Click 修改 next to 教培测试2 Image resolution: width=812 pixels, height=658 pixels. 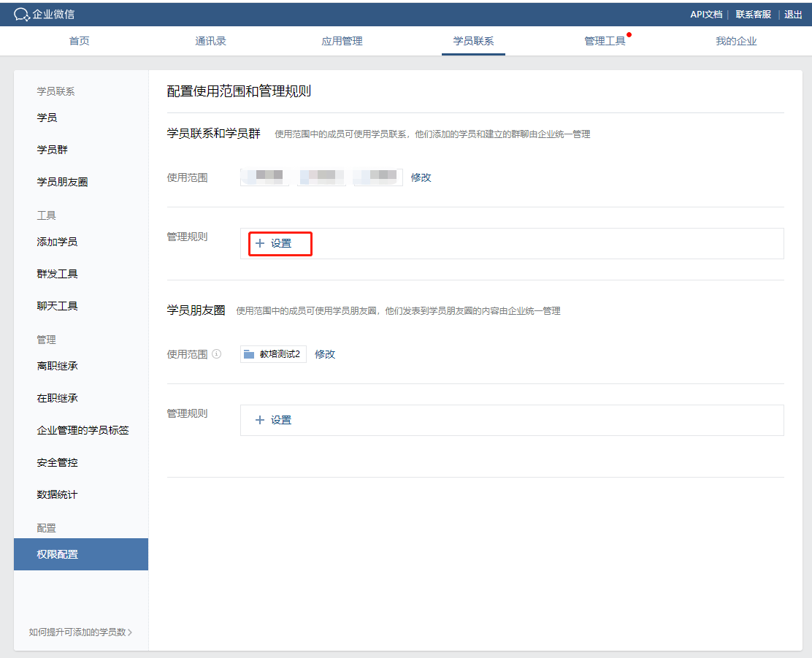pyautogui.click(x=325, y=354)
